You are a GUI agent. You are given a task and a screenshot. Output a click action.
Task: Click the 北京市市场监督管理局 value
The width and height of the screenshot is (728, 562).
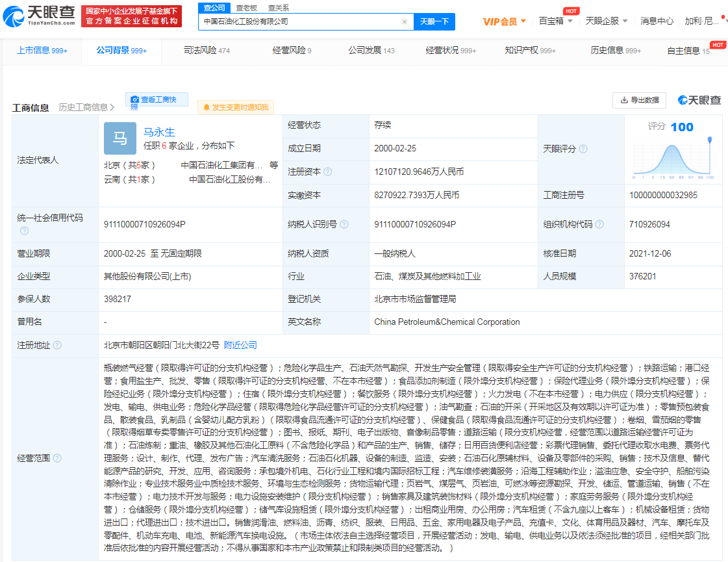point(414,299)
